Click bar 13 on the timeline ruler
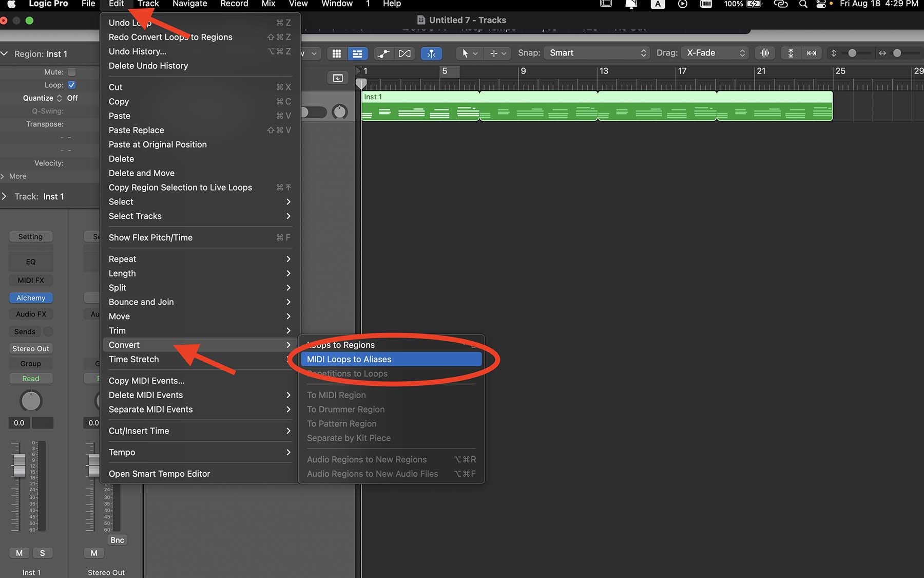The image size is (924, 578). click(603, 71)
